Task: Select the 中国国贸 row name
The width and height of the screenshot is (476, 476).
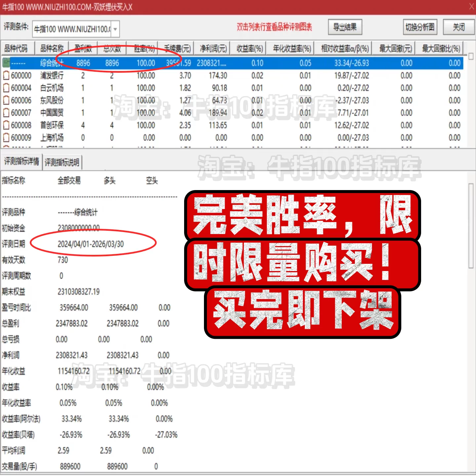Action: [x=52, y=113]
